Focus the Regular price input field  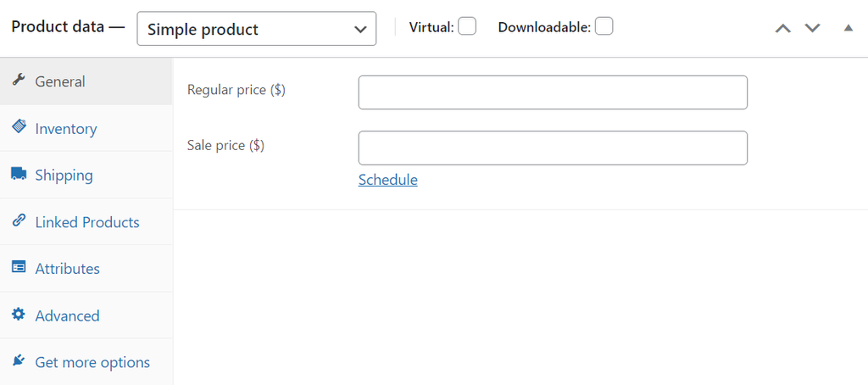click(553, 92)
